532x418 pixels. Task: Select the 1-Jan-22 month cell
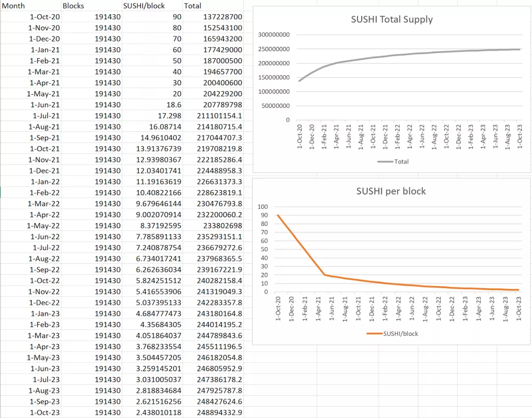coord(31,182)
